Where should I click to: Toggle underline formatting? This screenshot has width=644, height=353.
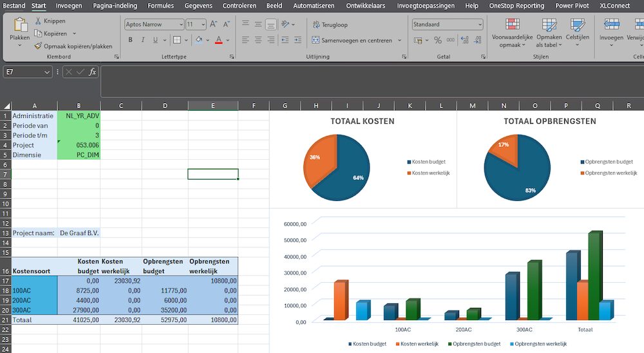click(x=155, y=40)
